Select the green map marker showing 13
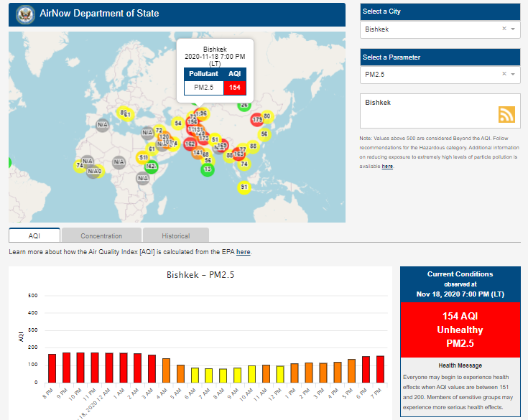Screen dimensions: 528x420 click(x=208, y=169)
